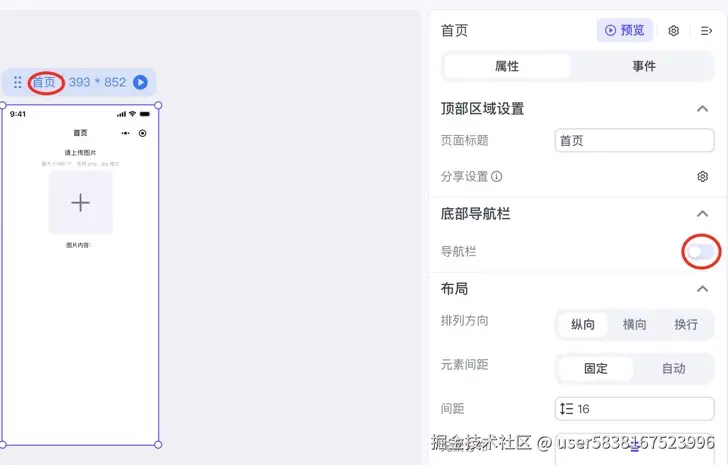
Task: Click the spacing icon inside 间距 field
Action: pyautogui.click(x=566, y=409)
